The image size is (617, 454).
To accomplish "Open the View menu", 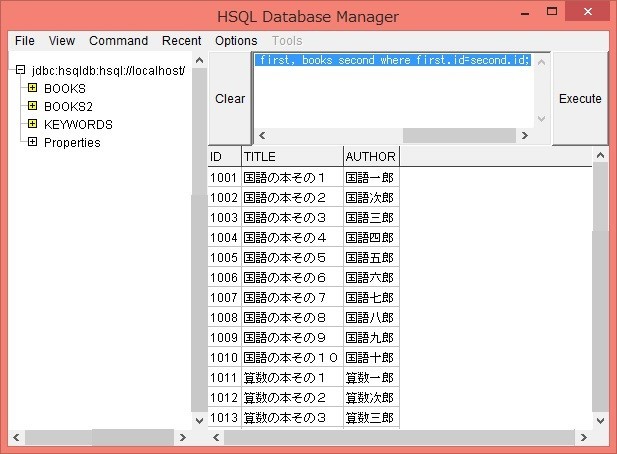I will (x=62, y=41).
